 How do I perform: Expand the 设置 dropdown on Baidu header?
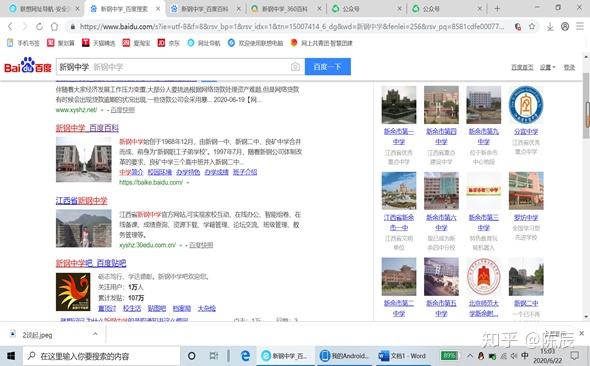tap(547, 67)
